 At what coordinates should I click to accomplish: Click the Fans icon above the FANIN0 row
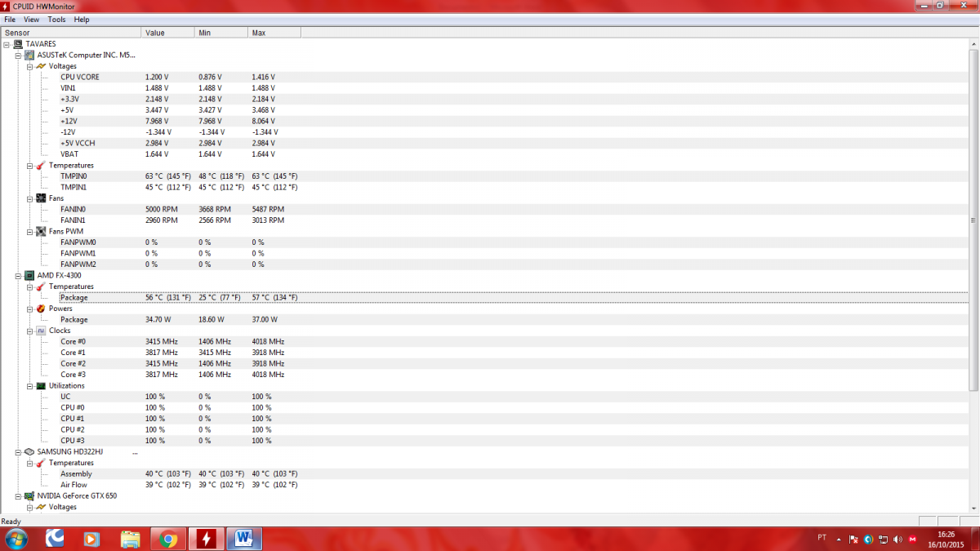41,198
